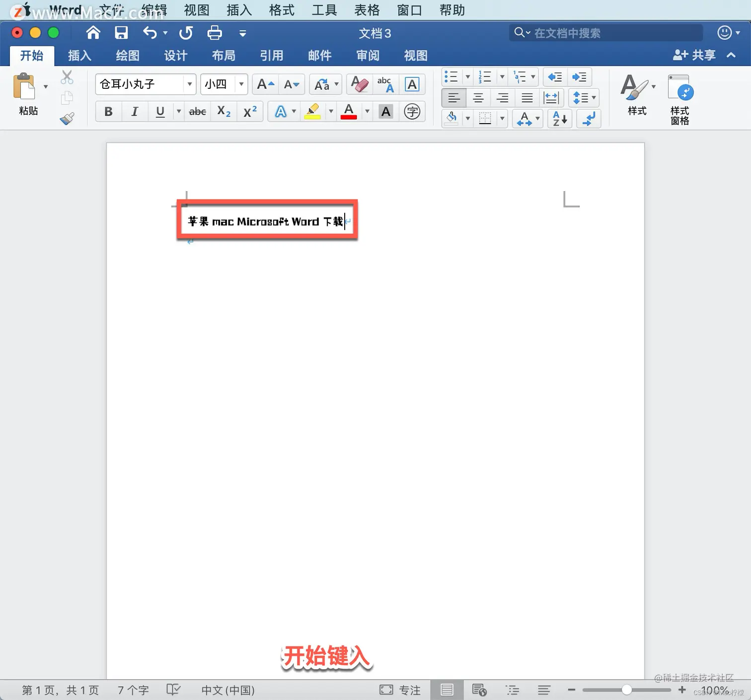Open the 引用 ribbon tab
The width and height of the screenshot is (751, 700).
pos(272,56)
